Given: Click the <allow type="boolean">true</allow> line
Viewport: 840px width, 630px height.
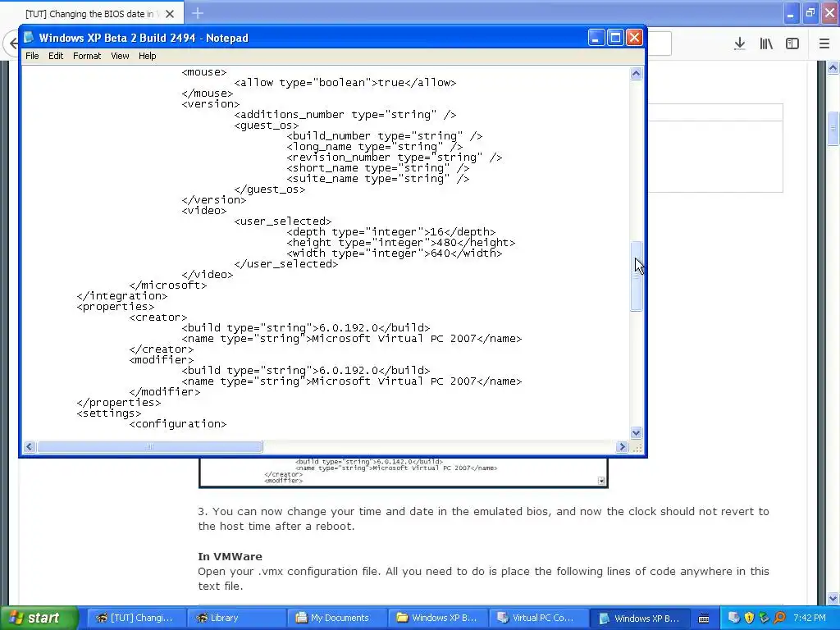Looking at the screenshot, I should pos(345,83).
